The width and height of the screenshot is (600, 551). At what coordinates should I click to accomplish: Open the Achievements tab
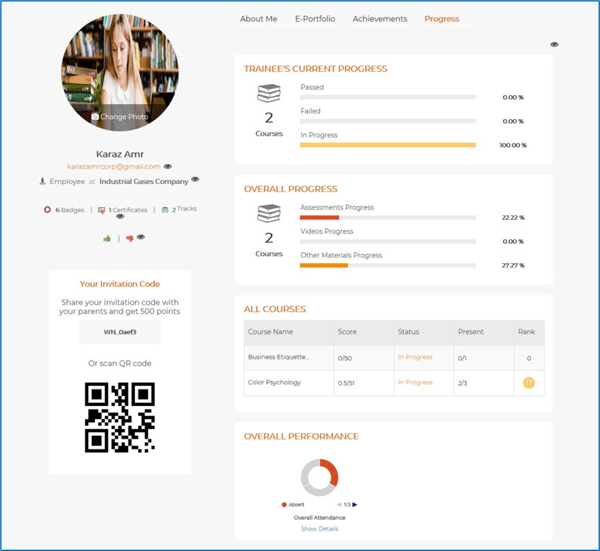coord(380,19)
